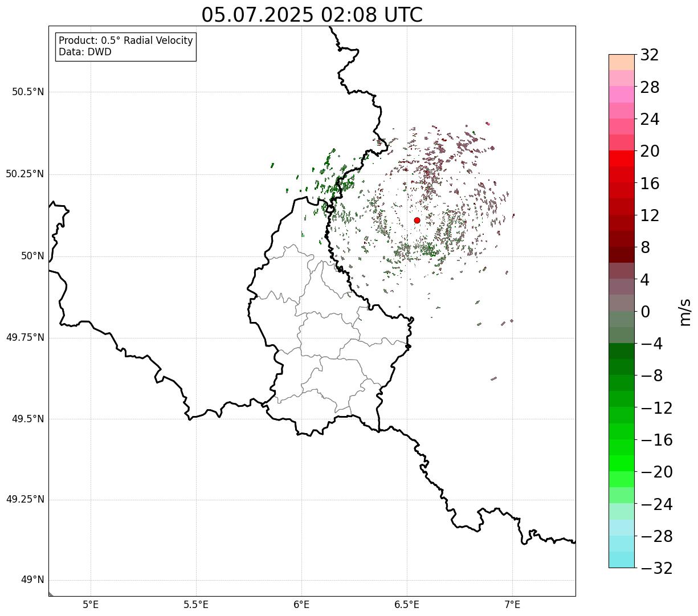
Task: Click the 50.5°N latitude label
Action: pos(28,92)
